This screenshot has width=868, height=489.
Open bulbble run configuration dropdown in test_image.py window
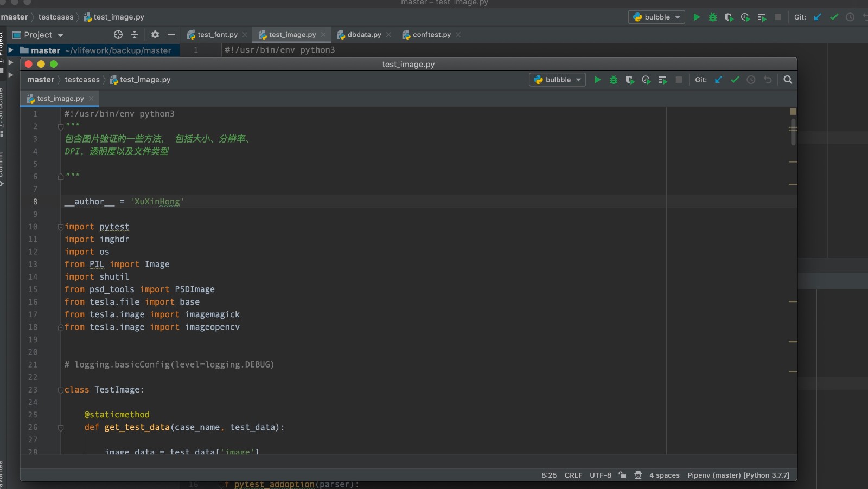tap(558, 80)
